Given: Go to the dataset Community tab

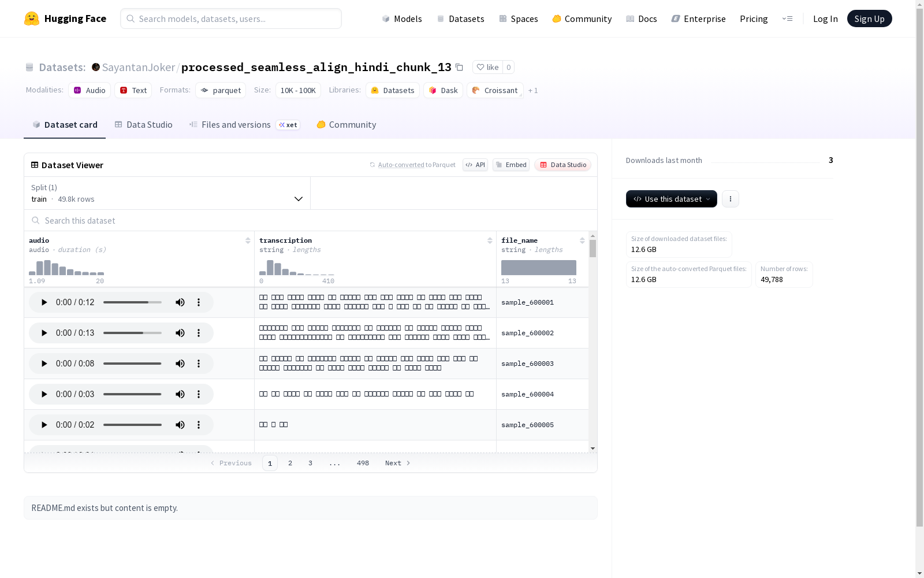Looking at the screenshot, I should (346, 125).
